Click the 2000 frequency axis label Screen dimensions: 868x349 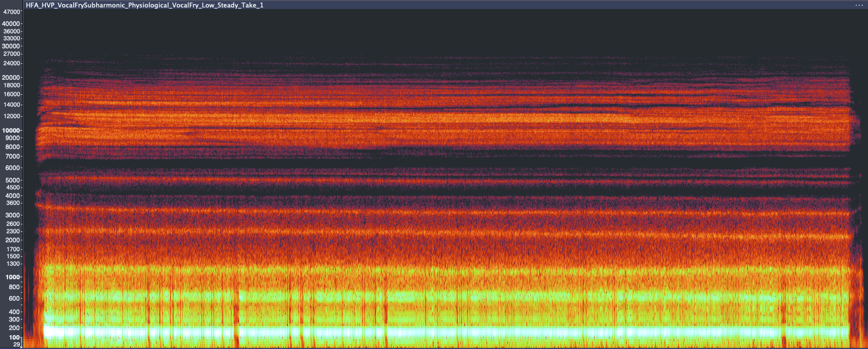pos(13,240)
